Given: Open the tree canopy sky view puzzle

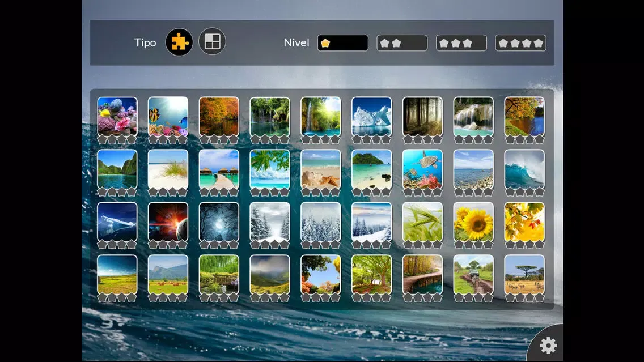Looking at the screenshot, I should pos(321,275).
